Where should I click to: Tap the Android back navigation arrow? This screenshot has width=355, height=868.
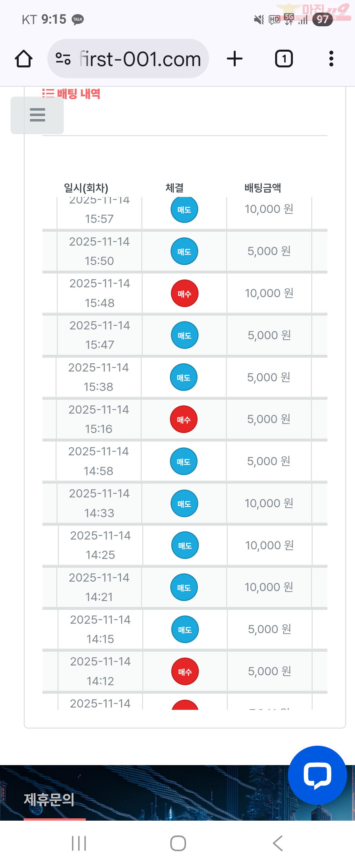(277, 843)
